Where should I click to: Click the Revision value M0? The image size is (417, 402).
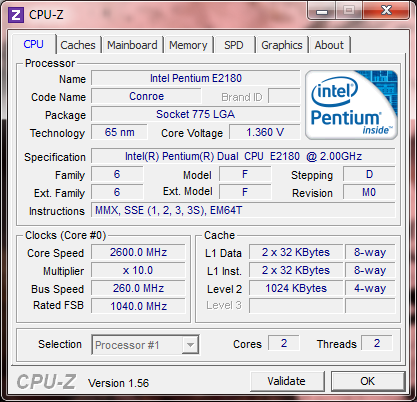point(369,192)
